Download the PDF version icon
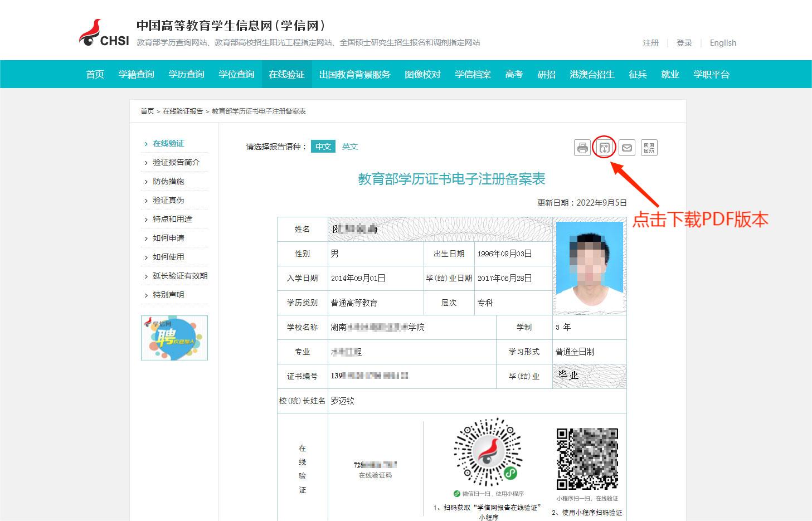Viewport: 812px width, 521px height. click(605, 148)
